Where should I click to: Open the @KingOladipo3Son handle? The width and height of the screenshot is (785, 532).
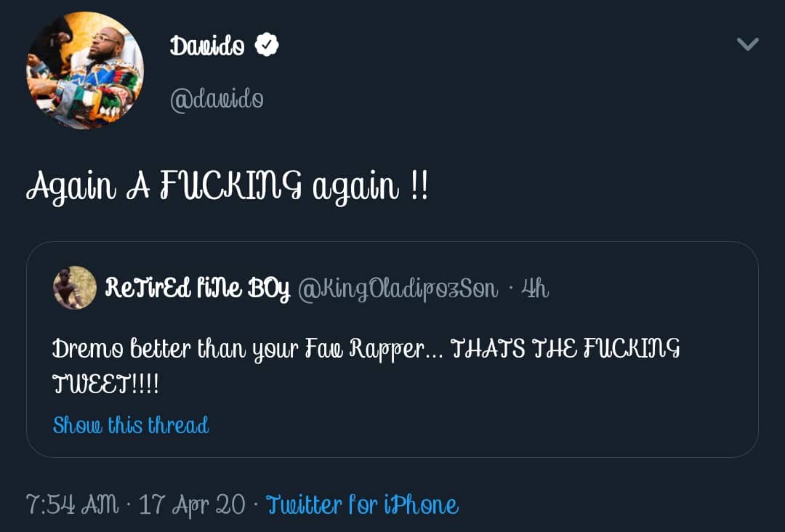click(398, 289)
